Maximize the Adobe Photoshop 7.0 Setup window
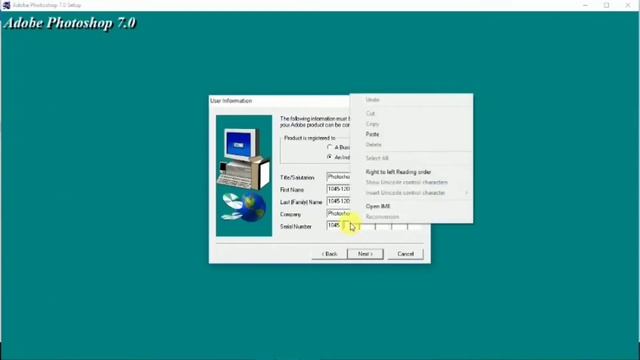 (x=607, y=5)
